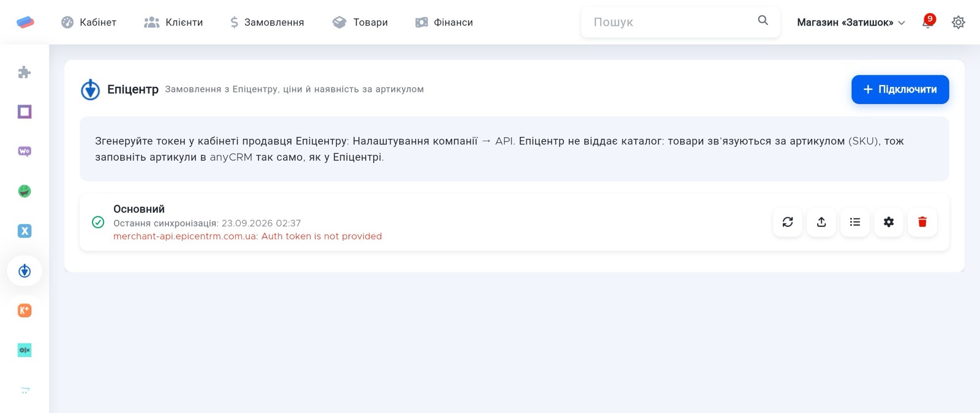This screenshot has width=980, height=413.
Task: Click upload icon for Основний connection
Action: (x=821, y=222)
